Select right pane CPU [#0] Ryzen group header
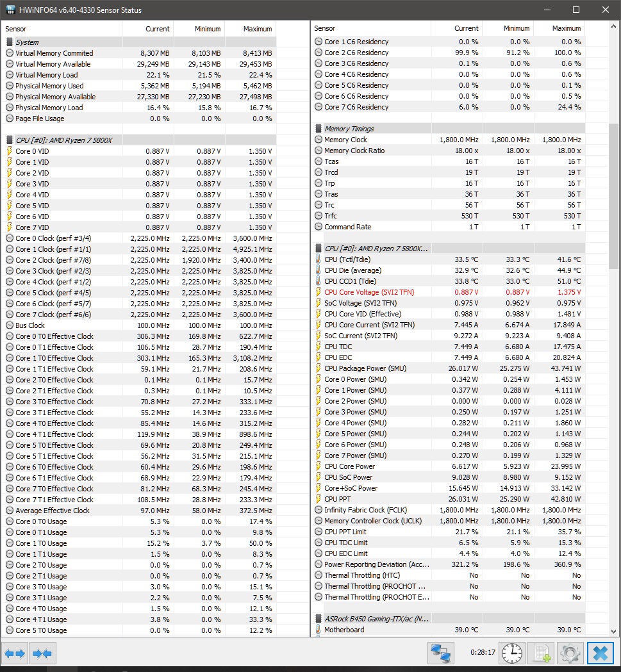The height and width of the screenshot is (672, 621). pyautogui.click(x=448, y=249)
